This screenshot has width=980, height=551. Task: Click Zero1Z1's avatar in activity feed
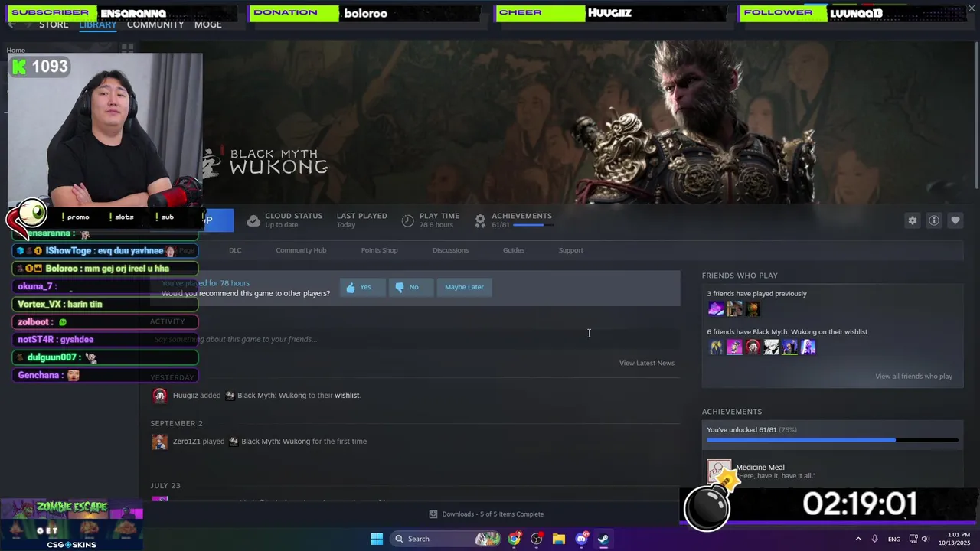(x=159, y=442)
